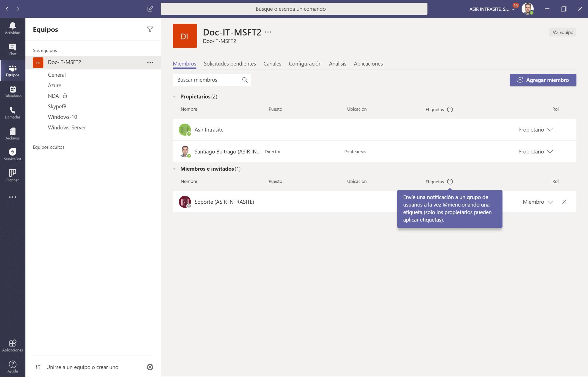Click Unirse a un equipo o crear uno
The height and width of the screenshot is (377, 588).
[82, 367]
